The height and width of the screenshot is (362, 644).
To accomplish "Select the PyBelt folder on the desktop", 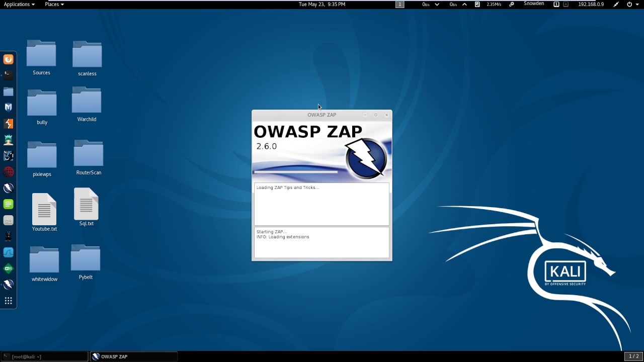I will click(x=86, y=262).
